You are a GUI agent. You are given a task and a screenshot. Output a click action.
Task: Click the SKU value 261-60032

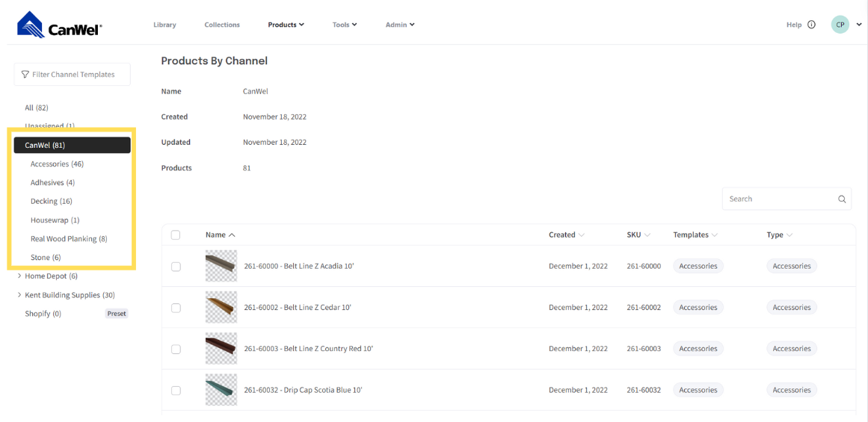point(644,390)
